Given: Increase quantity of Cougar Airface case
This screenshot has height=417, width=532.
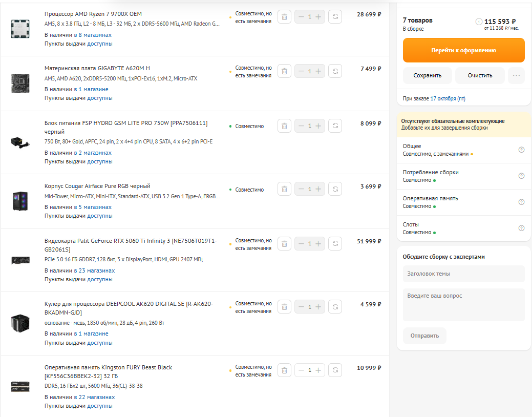Looking at the screenshot, I should [318, 189].
